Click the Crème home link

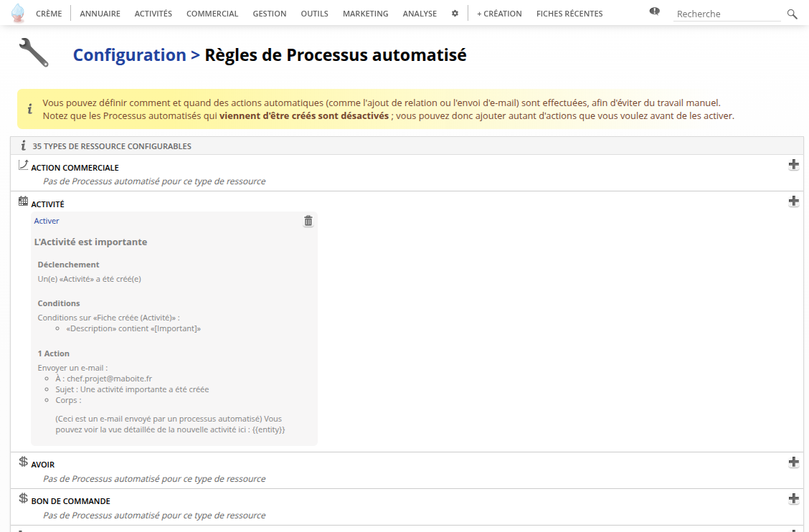pos(49,14)
